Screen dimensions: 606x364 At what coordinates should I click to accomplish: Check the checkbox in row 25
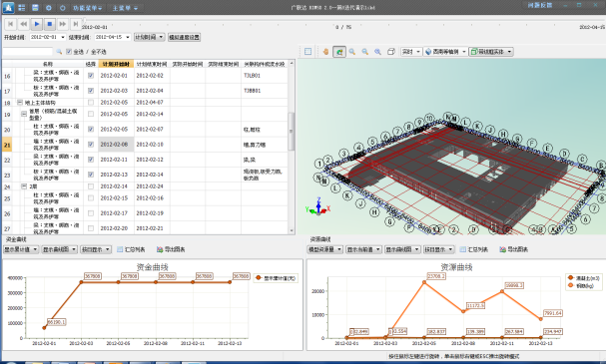91,198
